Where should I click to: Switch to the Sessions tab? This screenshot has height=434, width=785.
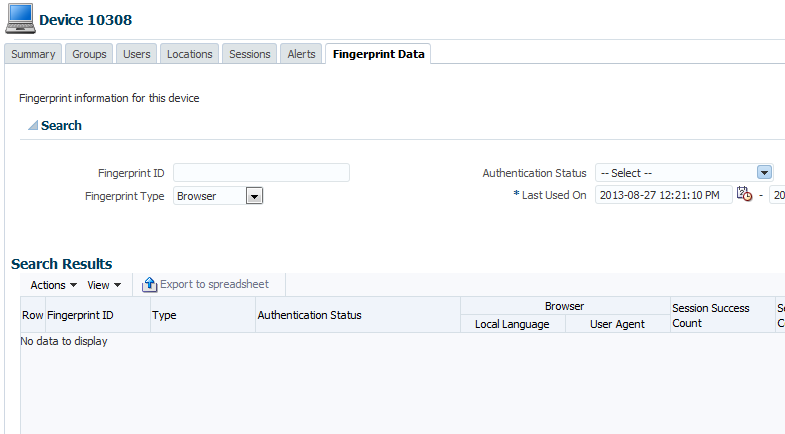tap(249, 54)
